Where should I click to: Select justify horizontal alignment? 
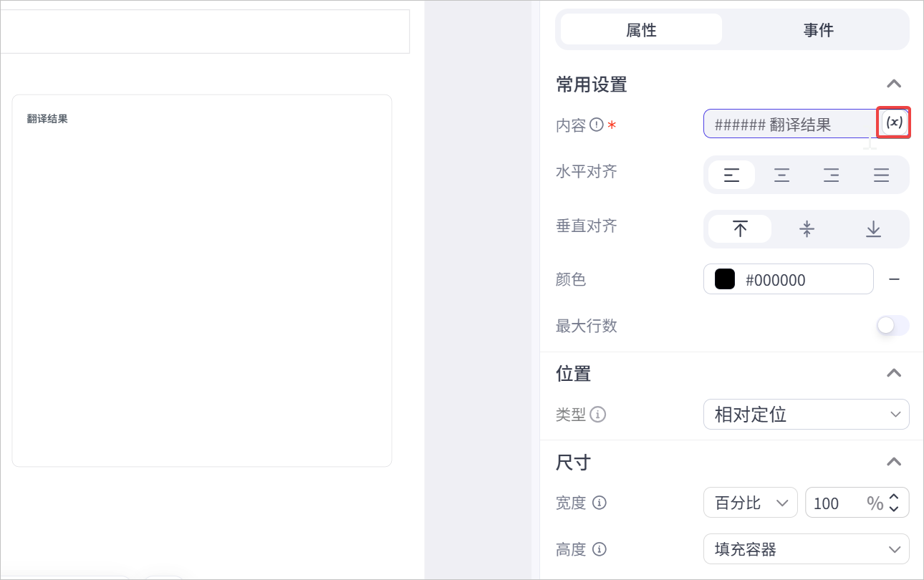(881, 175)
